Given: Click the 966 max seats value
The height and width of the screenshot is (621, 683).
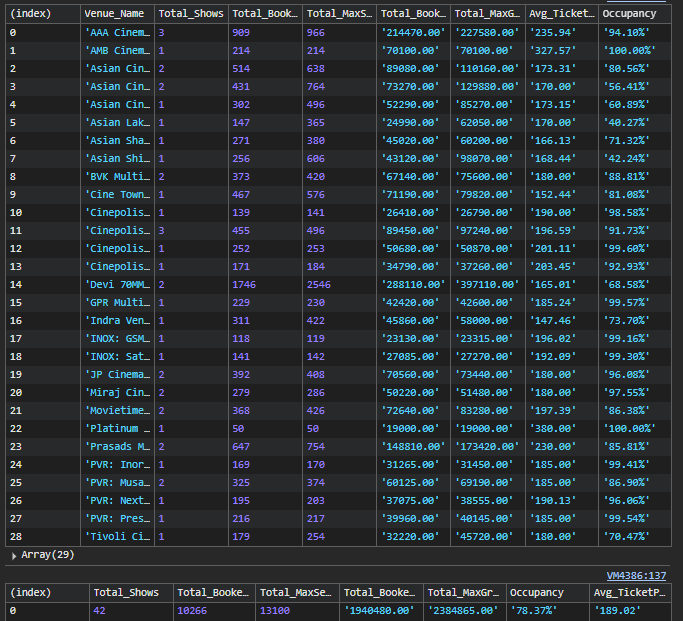Looking at the screenshot, I should point(315,33).
